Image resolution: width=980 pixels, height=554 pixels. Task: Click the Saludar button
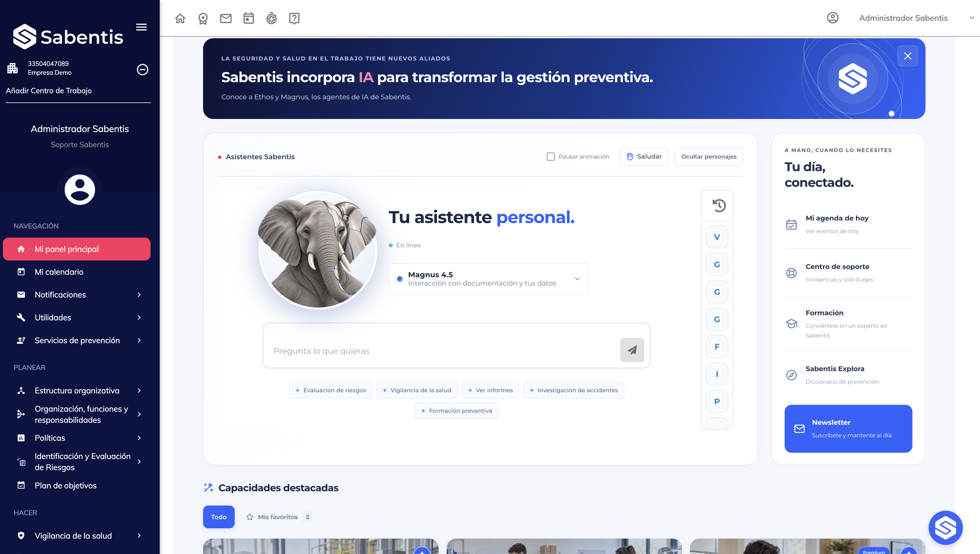(643, 156)
